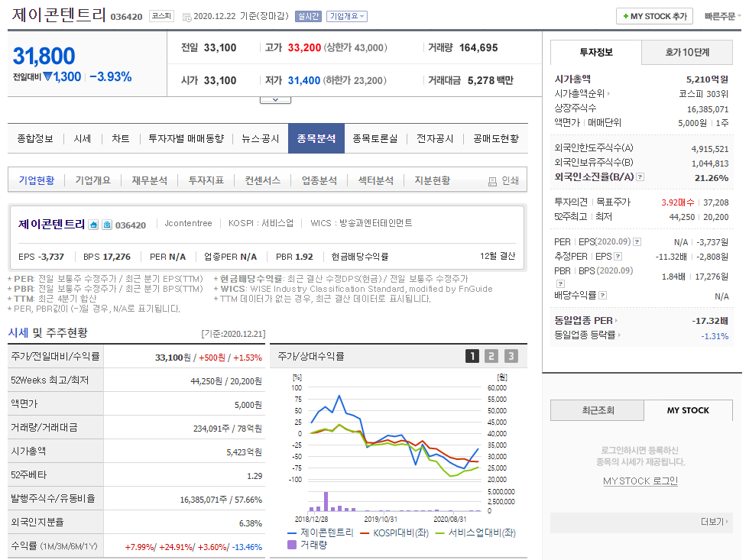Image resolution: width=749 pixels, height=560 pixels.
Task: Click the 코스피 market badge
Action: point(161,16)
